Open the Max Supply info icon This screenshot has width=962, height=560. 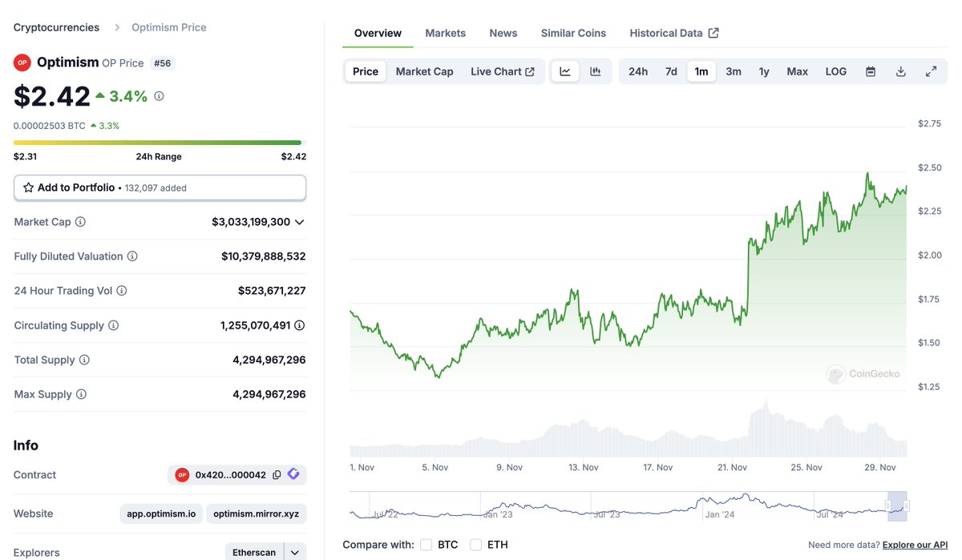pyautogui.click(x=81, y=394)
